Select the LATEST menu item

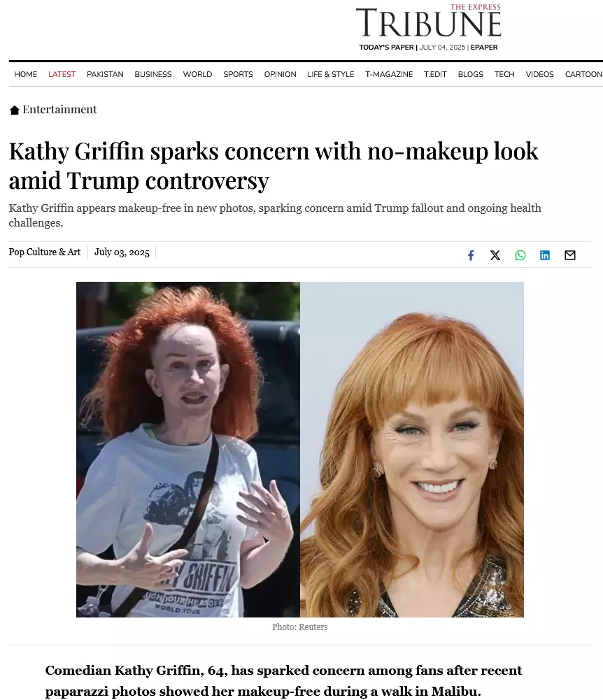coord(62,74)
